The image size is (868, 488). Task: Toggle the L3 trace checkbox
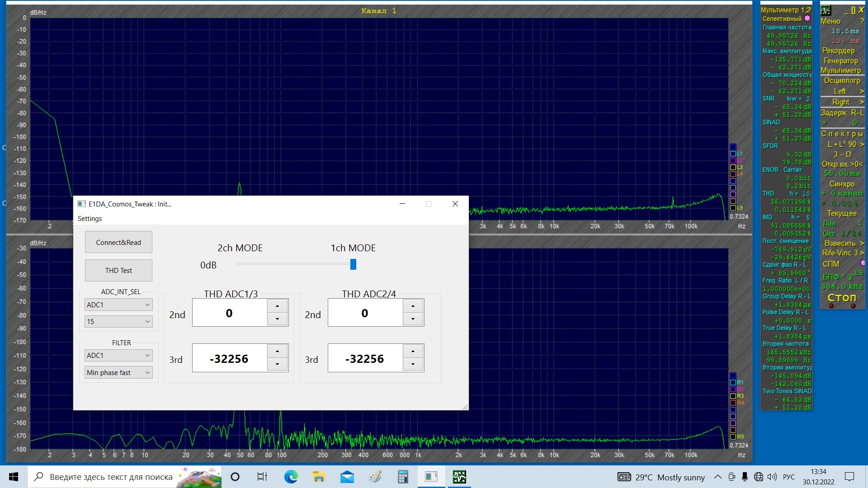pyautogui.click(x=733, y=167)
